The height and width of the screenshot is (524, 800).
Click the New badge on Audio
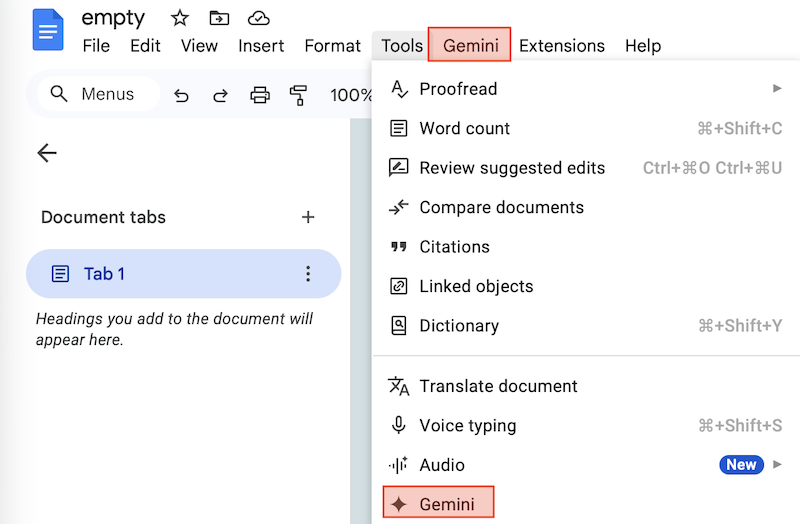tap(741, 464)
